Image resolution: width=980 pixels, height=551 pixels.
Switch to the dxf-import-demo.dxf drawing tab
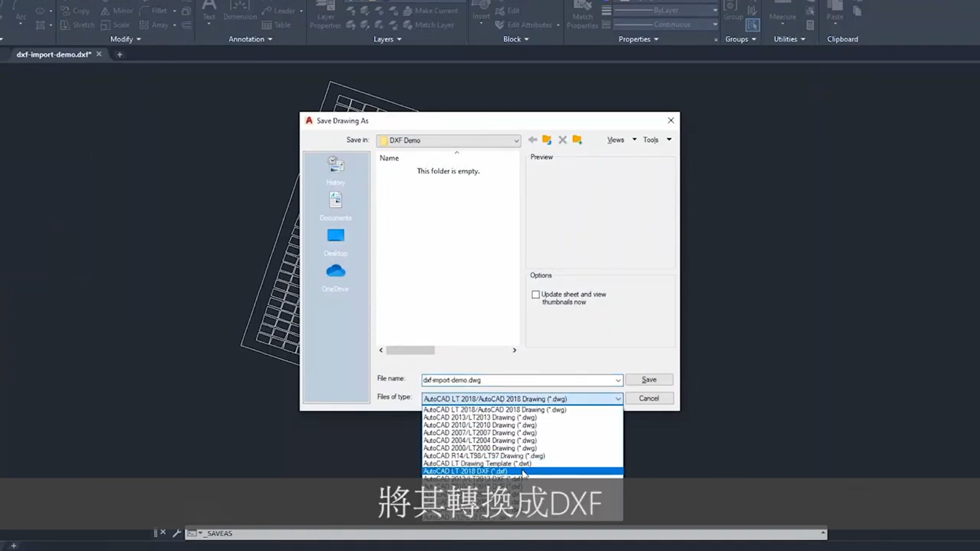54,54
